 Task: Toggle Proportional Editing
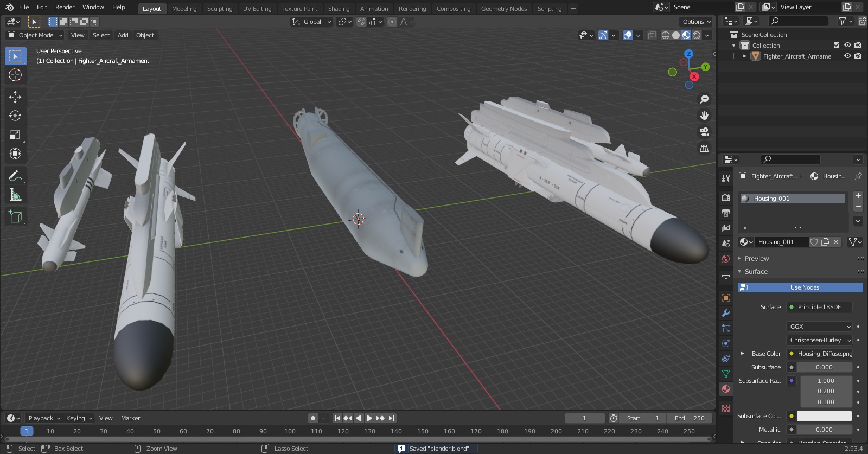click(392, 22)
